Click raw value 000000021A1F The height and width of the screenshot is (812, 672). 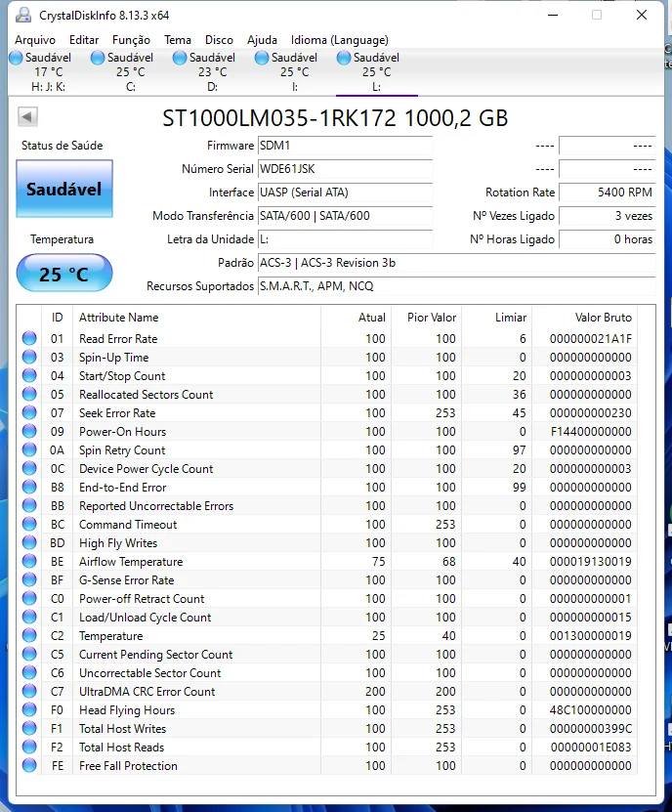click(x=590, y=339)
